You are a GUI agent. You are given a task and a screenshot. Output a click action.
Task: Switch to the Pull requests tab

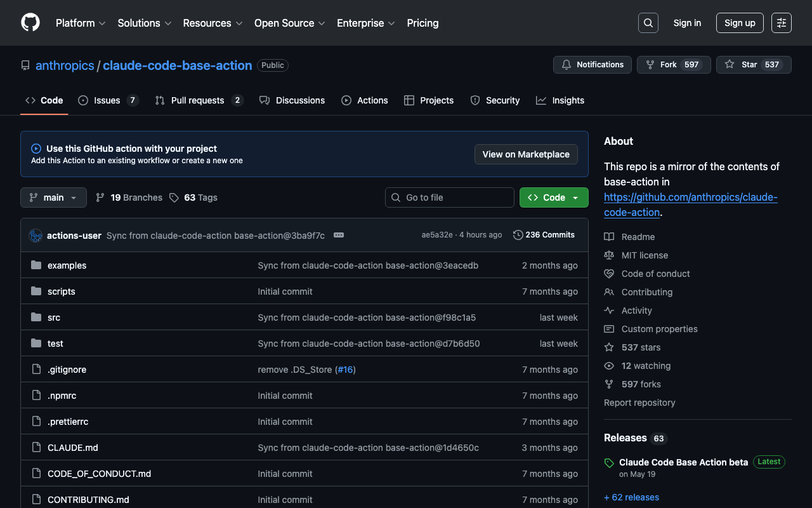[x=198, y=100]
